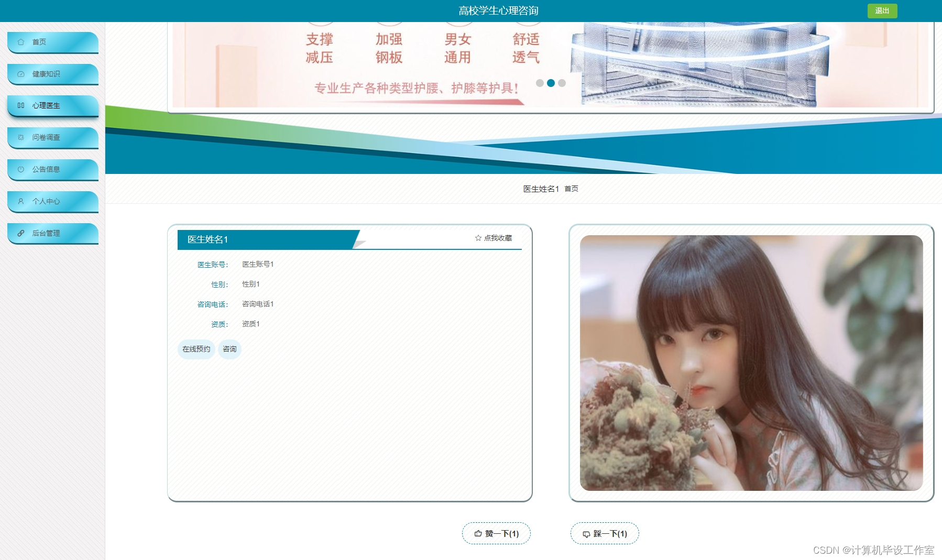
Task: Click the waist brace banner image
Action: 550,64
